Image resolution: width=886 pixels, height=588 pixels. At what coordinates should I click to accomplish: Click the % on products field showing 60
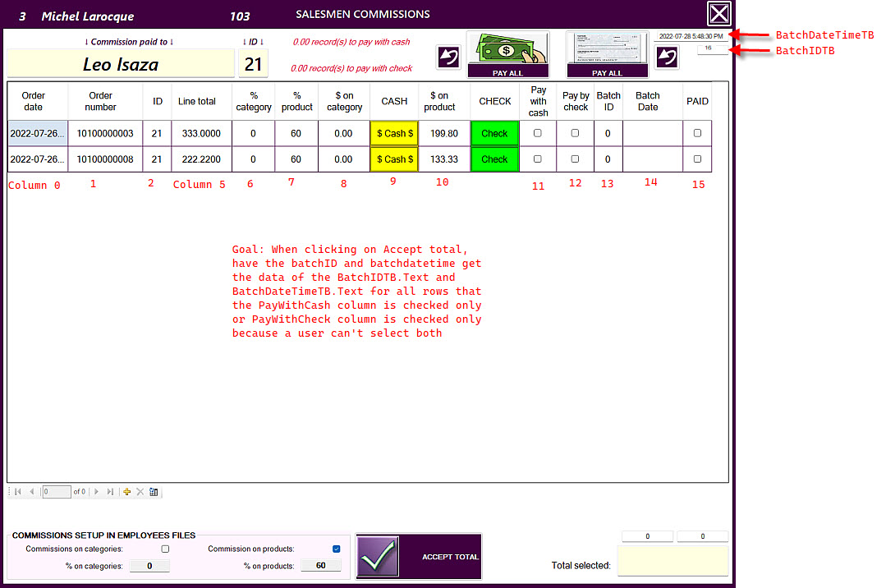[x=320, y=565]
